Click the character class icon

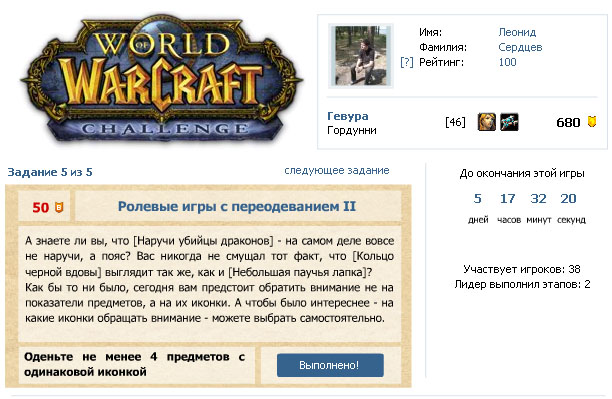point(509,122)
